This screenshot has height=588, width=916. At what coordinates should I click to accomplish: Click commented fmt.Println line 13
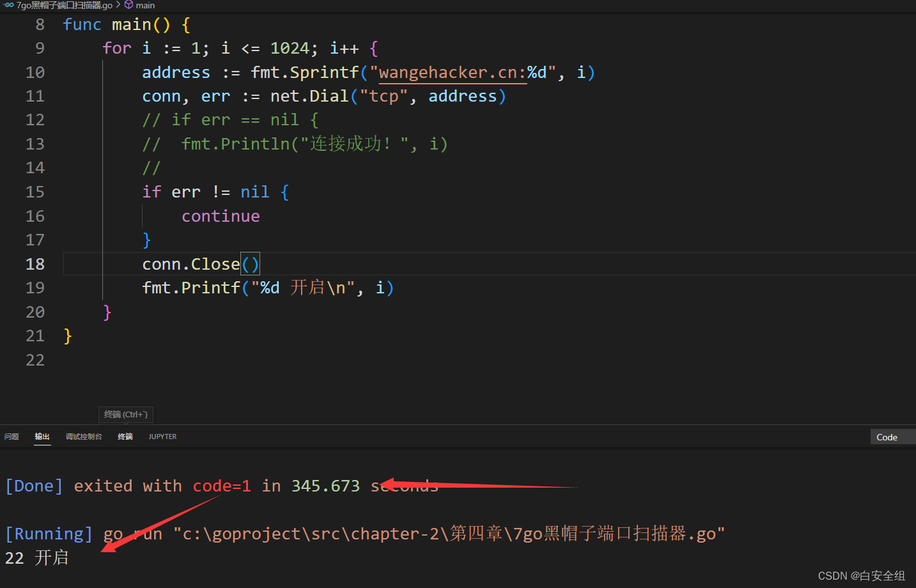[295, 144]
